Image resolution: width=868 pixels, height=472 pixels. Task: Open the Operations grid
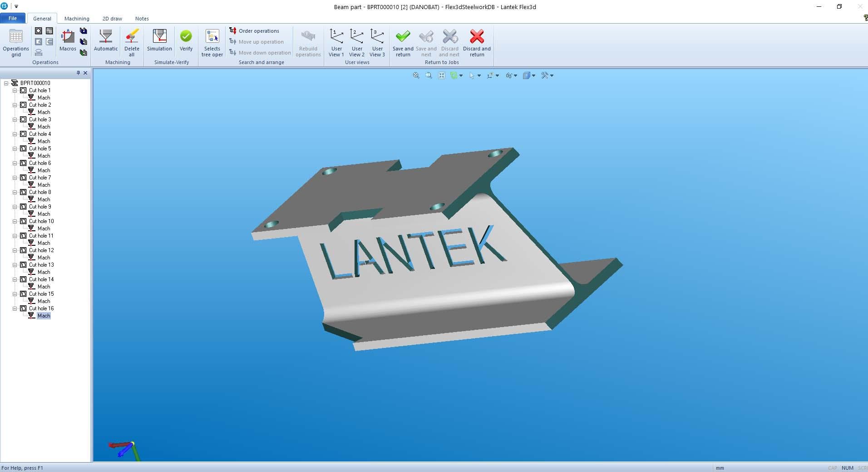[16, 43]
